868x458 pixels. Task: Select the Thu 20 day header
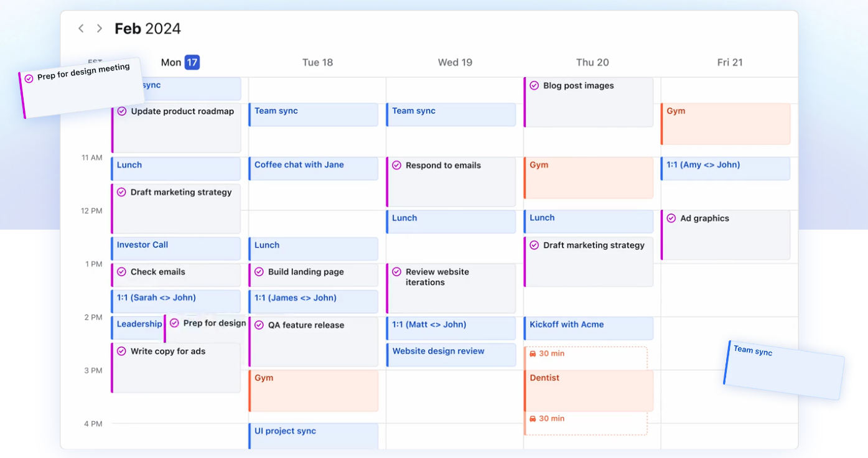pyautogui.click(x=592, y=62)
